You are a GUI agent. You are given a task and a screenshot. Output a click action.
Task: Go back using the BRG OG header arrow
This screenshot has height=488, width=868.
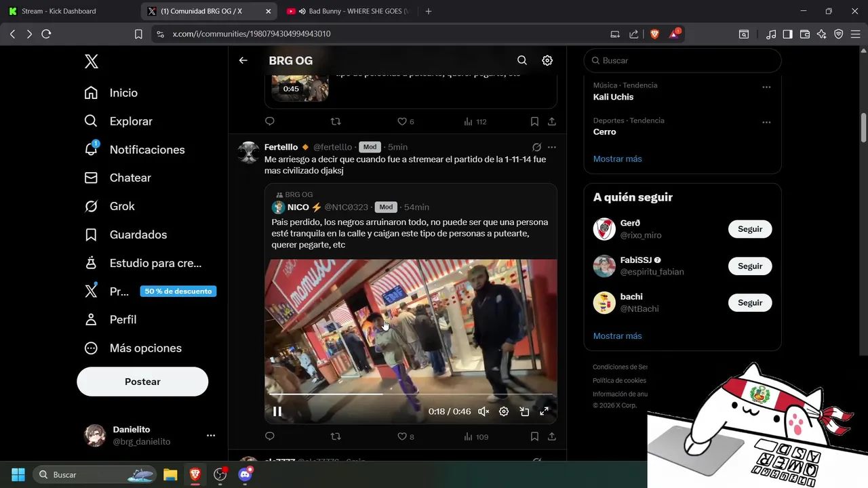(x=243, y=60)
